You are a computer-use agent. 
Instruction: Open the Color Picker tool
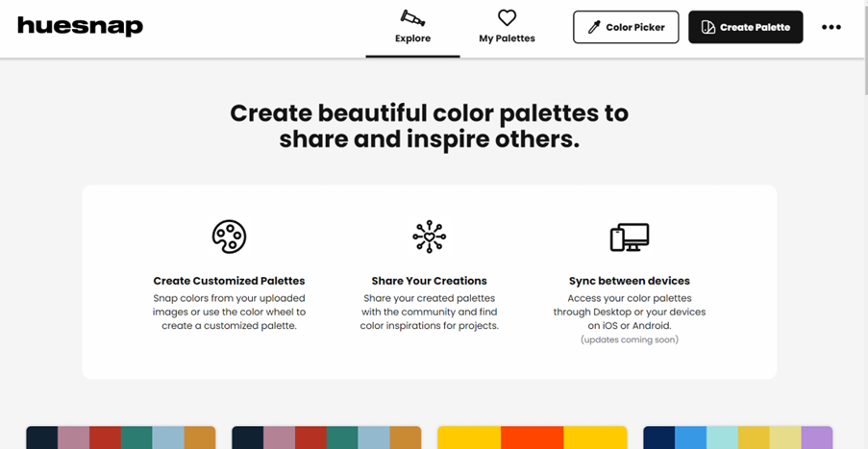626,27
